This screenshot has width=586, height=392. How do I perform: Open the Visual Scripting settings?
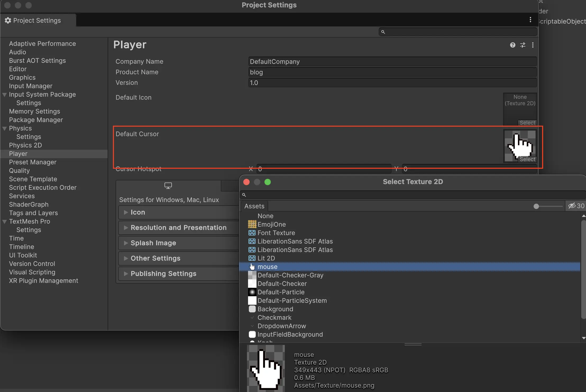[32, 272]
